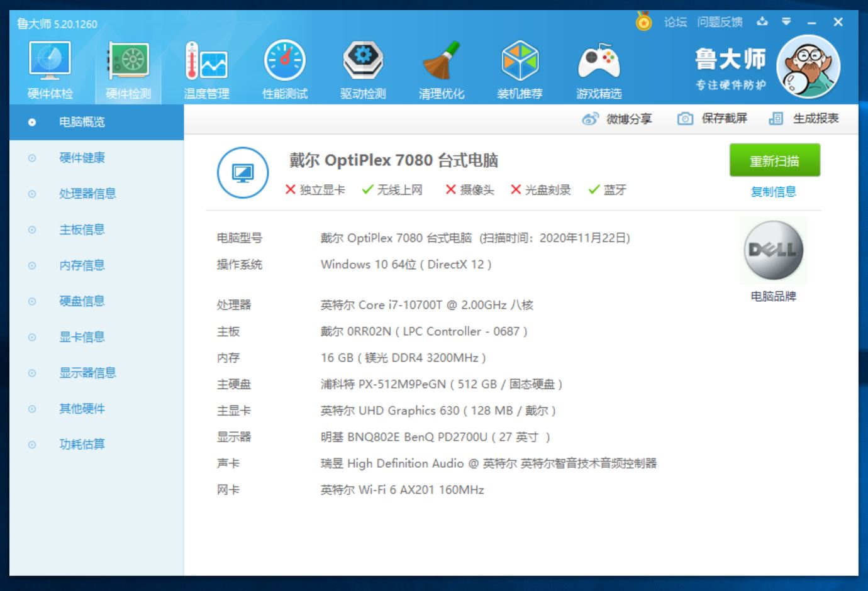Screen dimensions: 868x591
Task: Click the gold medal icon in titlebar
Action: (642, 21)
